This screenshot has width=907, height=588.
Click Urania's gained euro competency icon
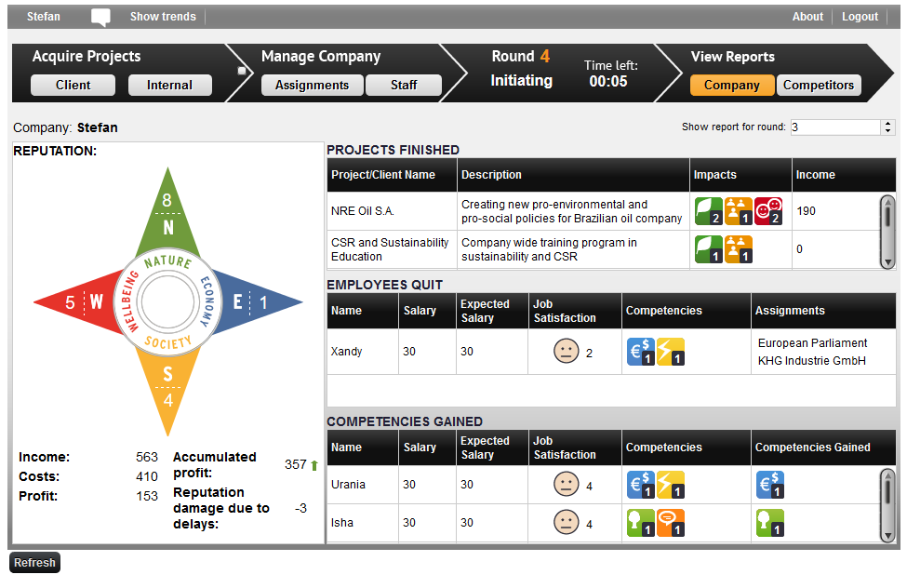(770, 485)
